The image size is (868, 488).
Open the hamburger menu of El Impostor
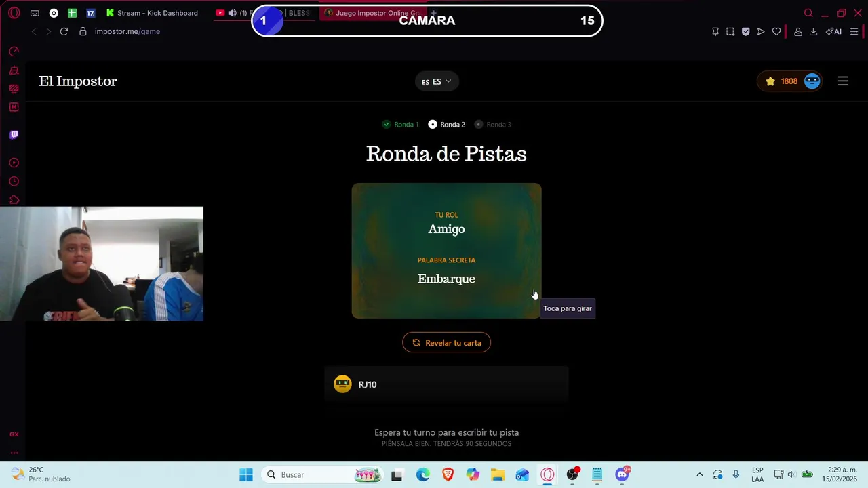[843, 81]
